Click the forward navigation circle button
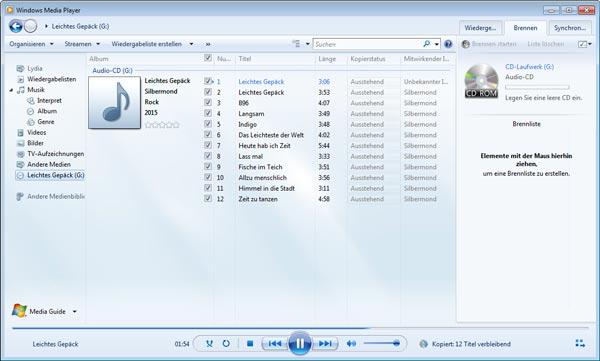Screen dimensions: 600x361 pyautogui.click(x=30, y=26)
